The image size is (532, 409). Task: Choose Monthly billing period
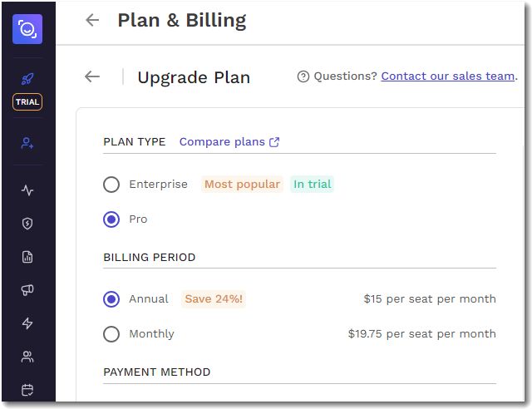[x=111, y=334]
